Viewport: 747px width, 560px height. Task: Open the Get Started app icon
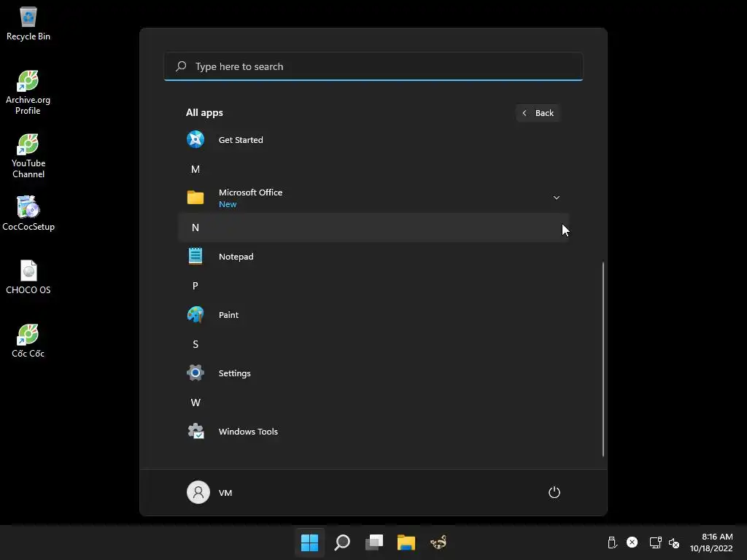(196, 139)
